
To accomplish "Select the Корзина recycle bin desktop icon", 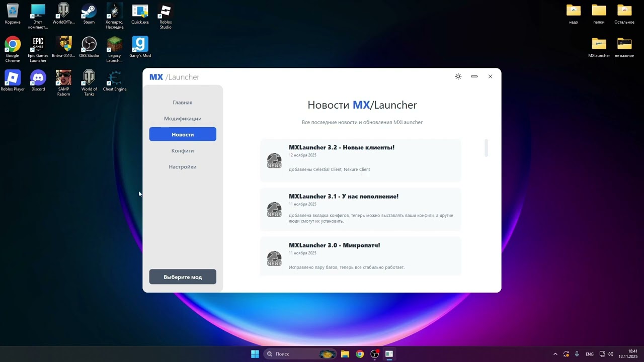I will (13, 14).
